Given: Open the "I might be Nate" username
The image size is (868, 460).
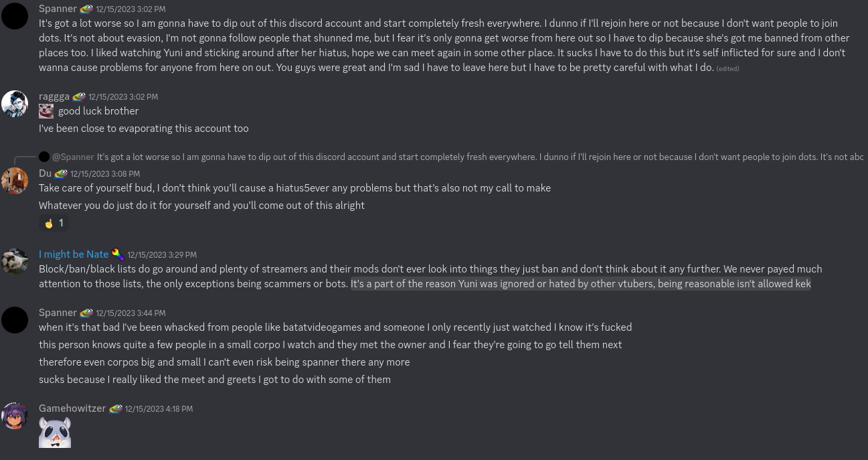Looking at the screenshot, I should click(74, 254).
